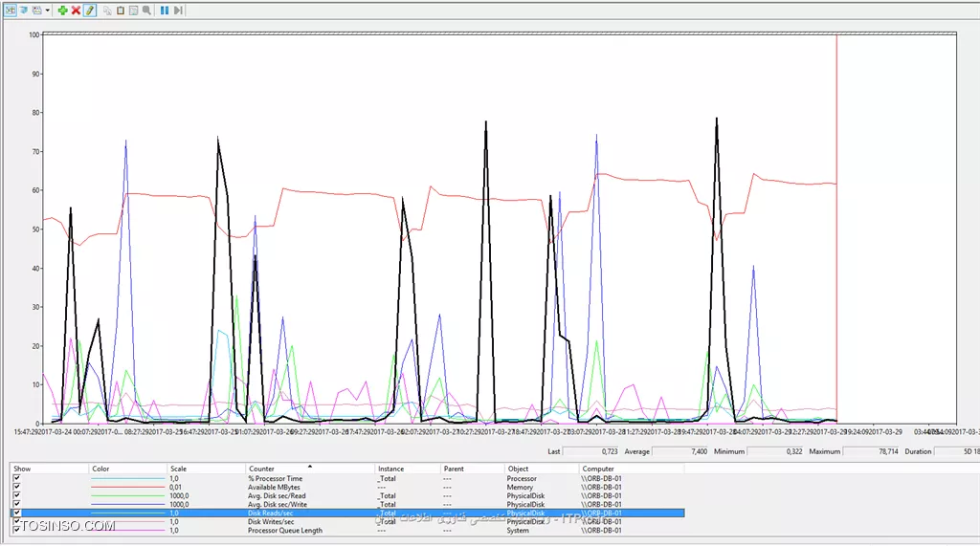Uncheck Show for Disk Writes/sec row
The image size is (980, 546).
click(17, 521)
